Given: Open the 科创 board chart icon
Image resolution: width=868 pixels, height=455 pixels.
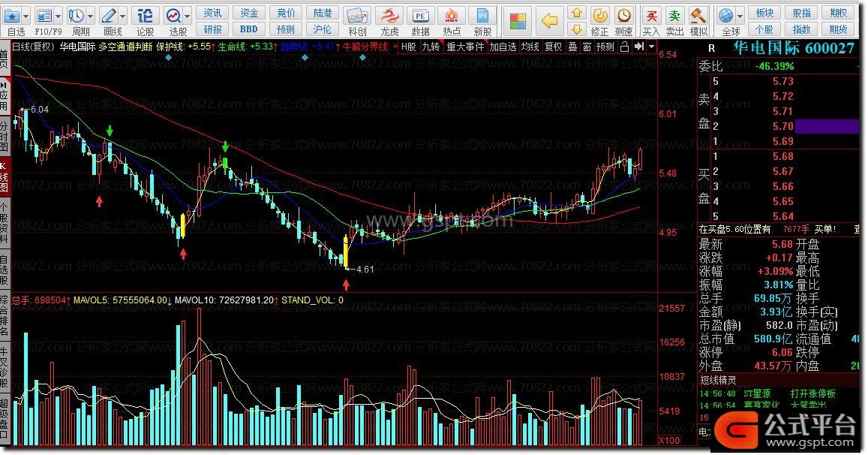Looking at the screenshot, I should 357,16.
